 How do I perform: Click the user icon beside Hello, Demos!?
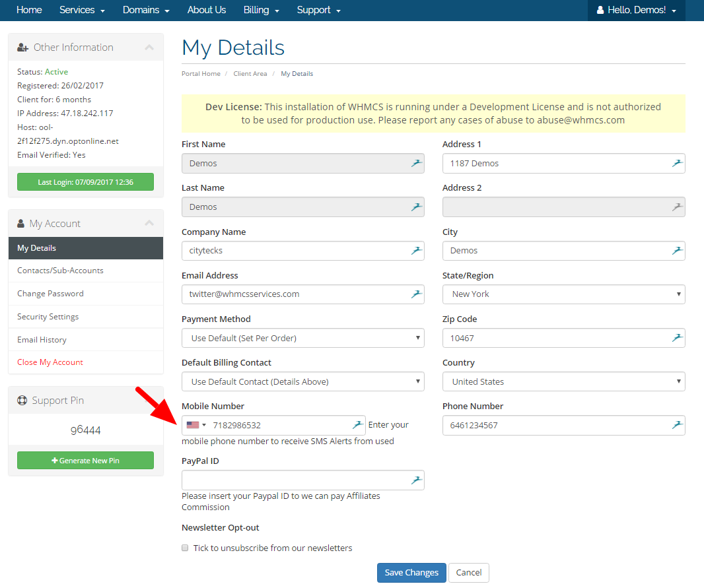click(x=600, y=10)
